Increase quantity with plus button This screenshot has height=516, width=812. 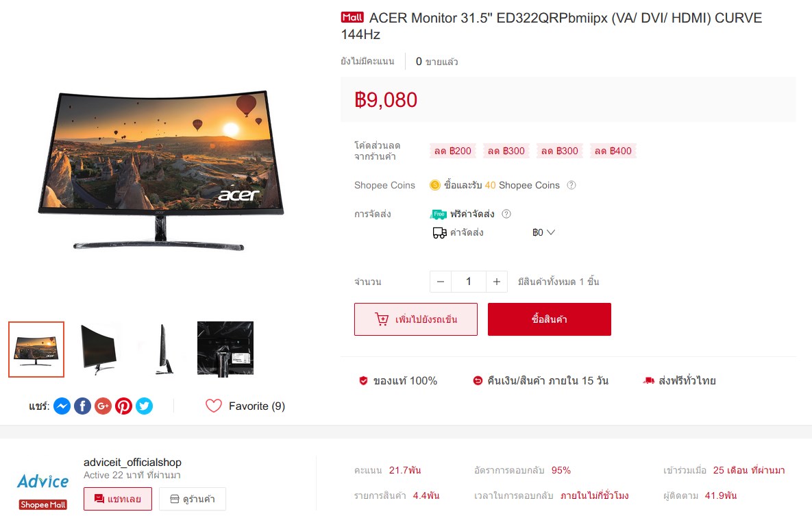(497, 282)
